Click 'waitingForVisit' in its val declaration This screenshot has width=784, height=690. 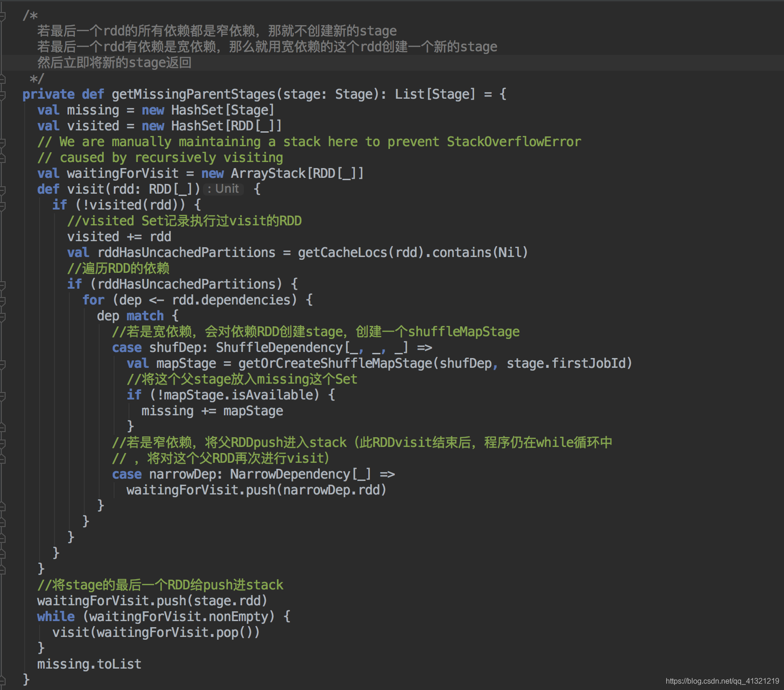(x=123, y=174)
